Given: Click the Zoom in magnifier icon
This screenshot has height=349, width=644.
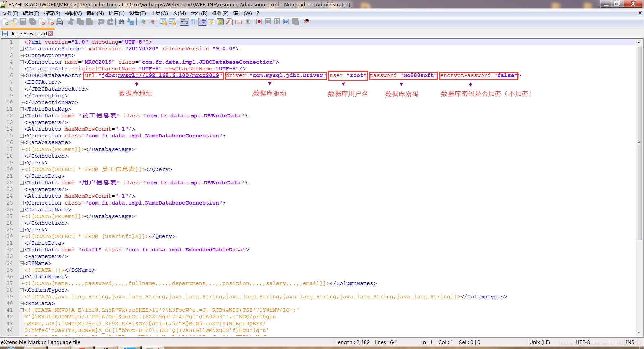Looking at the screenshot, I should (143, 22).
